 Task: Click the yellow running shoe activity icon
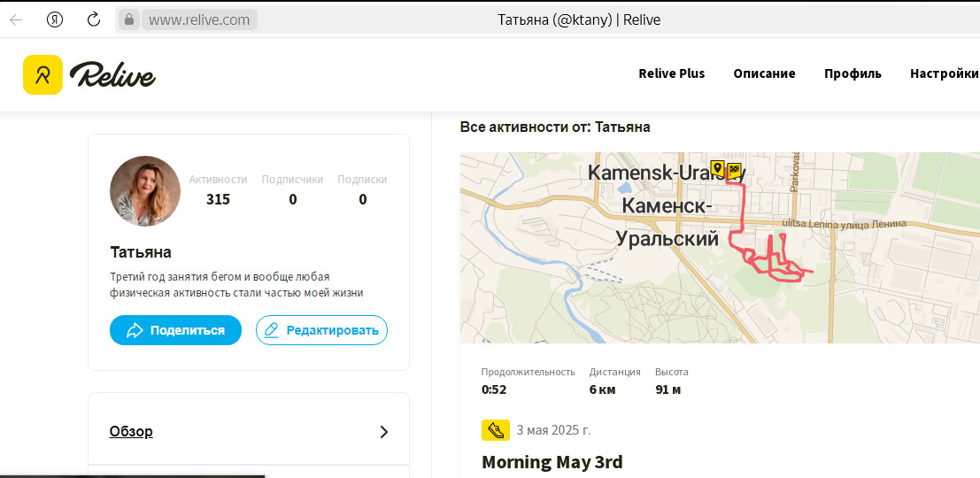(496, 430)
